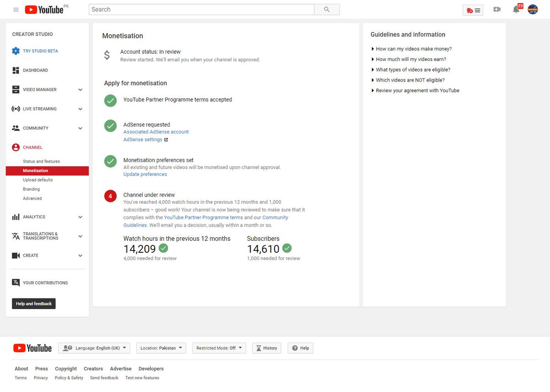Open the Creators footer link
Screen dimensions: 550x392
[x=93, y=369]
